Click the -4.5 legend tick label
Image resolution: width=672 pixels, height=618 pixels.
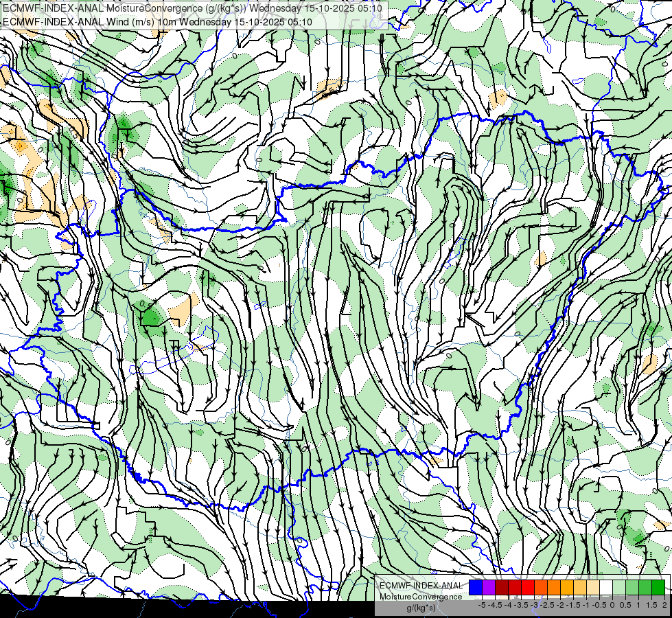click(x=496, y=605)
